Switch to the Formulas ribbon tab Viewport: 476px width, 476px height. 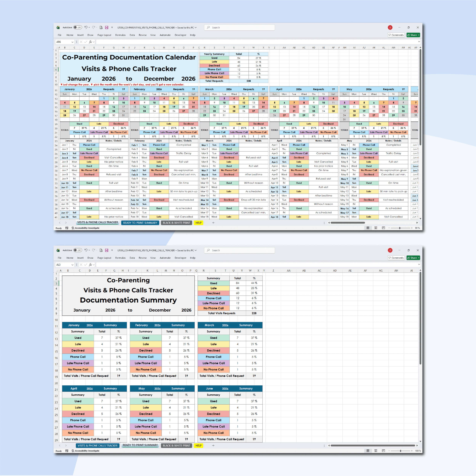pyautogui.click(x=120, y=35)
